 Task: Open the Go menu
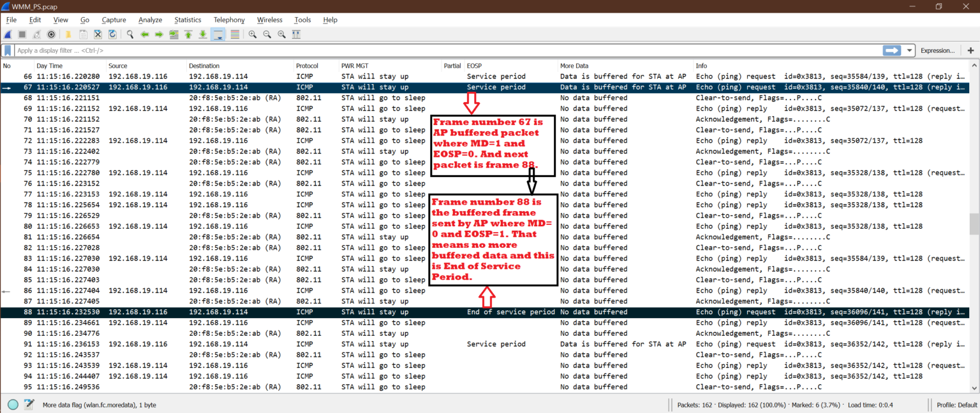click(85, 20)
